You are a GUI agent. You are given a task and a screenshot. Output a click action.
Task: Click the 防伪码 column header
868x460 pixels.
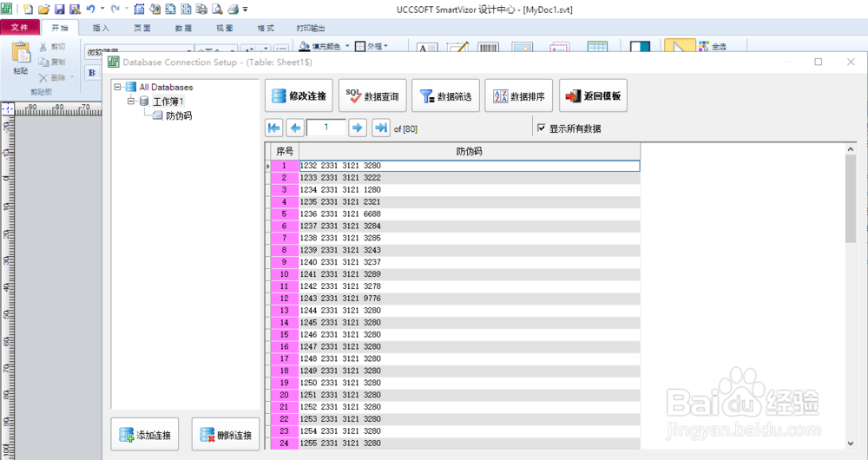(470, 151)
